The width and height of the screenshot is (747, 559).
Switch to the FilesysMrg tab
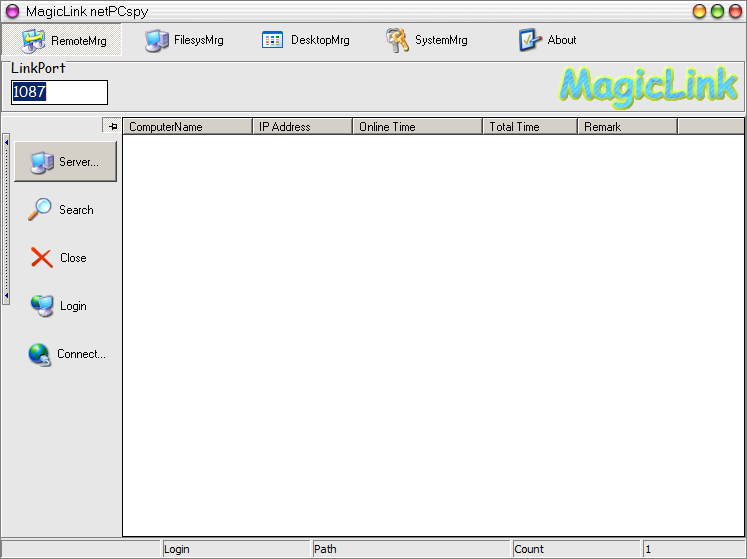(184, 40)
